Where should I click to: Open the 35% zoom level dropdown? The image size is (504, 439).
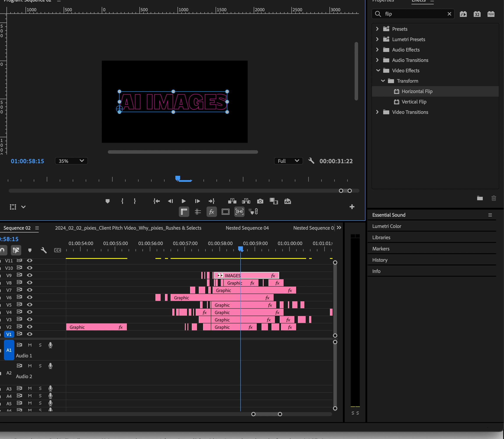tap(71, 161)
